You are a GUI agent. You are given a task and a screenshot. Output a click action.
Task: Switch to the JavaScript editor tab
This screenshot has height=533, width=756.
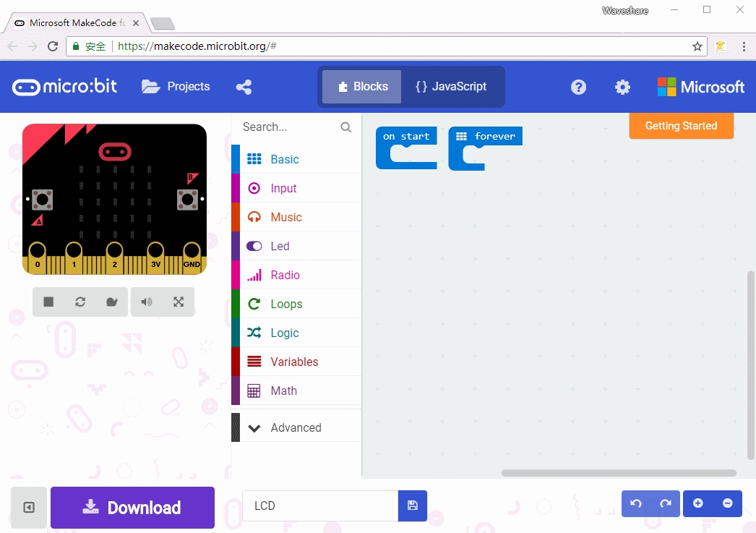click(451, 87)
